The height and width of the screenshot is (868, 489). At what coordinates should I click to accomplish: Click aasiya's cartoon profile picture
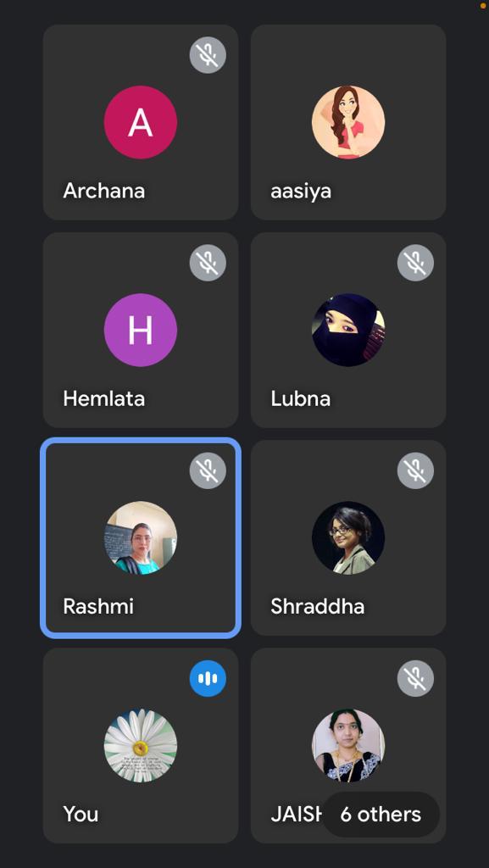point(348,122)
